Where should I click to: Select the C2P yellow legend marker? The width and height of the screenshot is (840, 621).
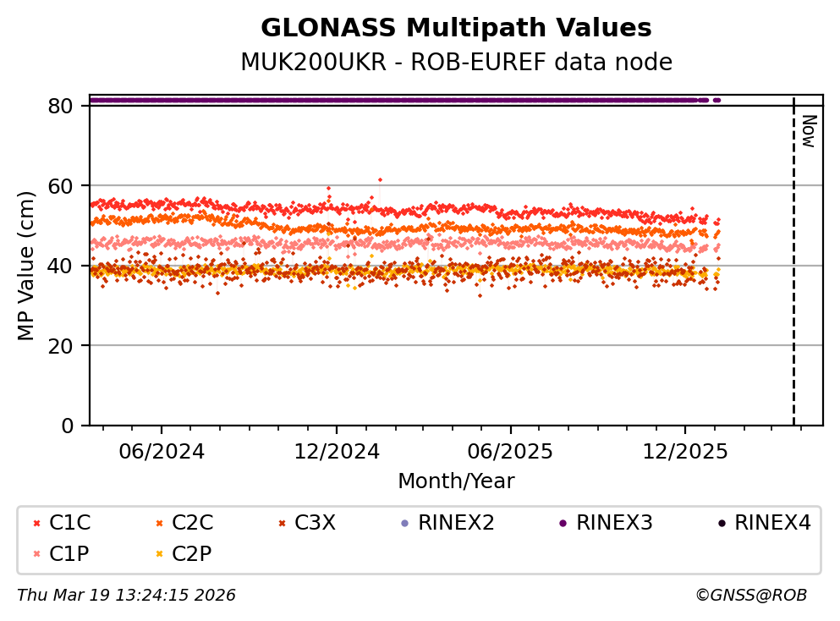pos(159,554)
